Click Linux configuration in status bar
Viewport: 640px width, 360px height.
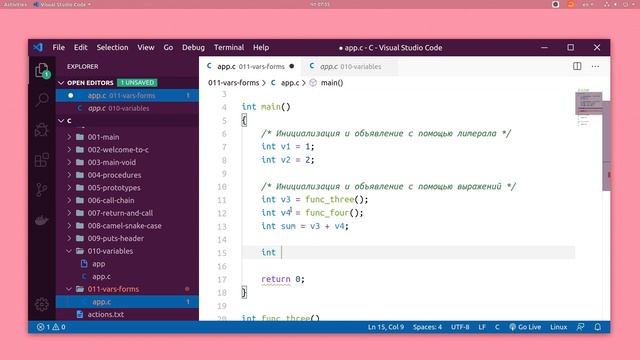click(558, 327)
